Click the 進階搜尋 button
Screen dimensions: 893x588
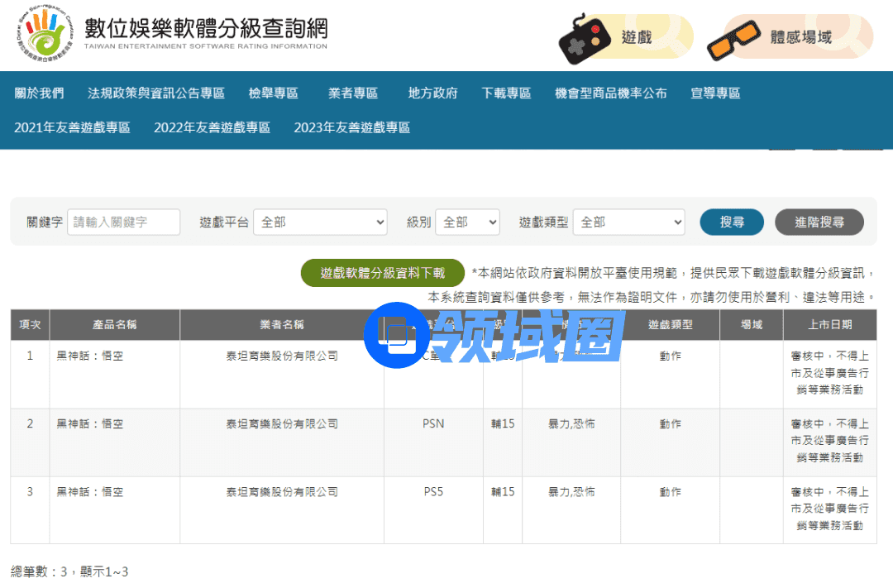819,222
